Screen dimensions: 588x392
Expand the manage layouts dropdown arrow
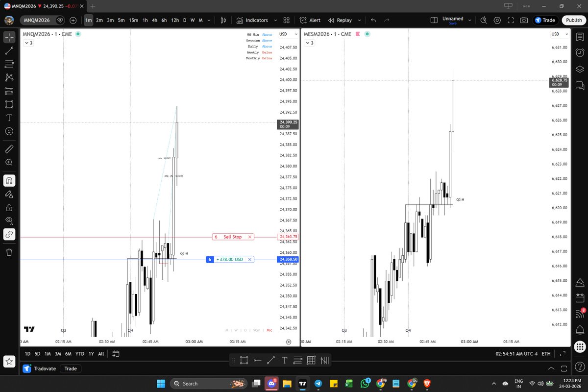pyautogui.click(x=470, y=20)
